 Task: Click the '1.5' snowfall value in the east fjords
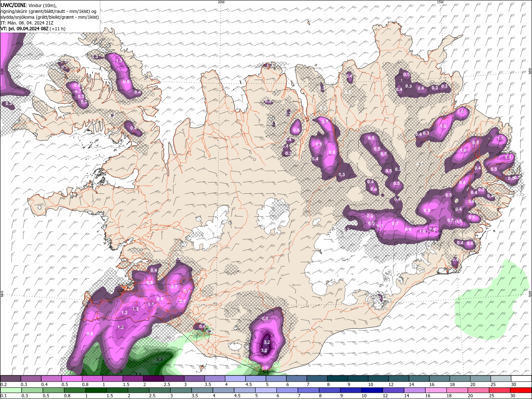tap(500, 139)
